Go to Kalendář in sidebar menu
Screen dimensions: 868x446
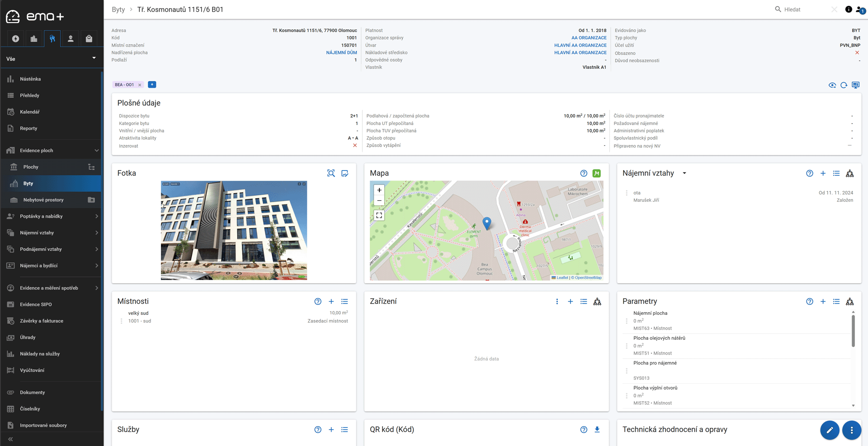click(30, 112)
